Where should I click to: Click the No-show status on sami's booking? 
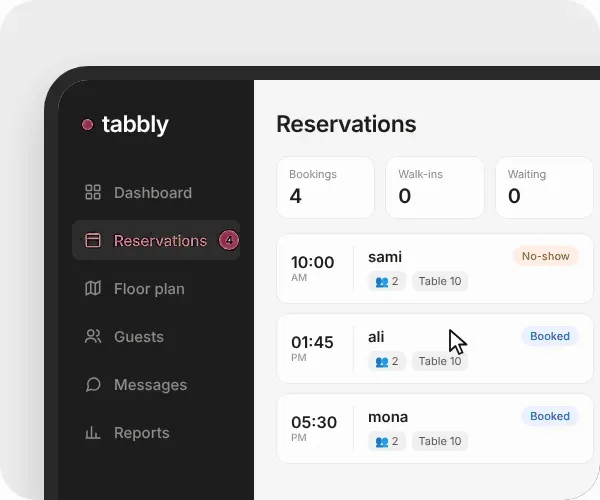click(x=546, y=256)
